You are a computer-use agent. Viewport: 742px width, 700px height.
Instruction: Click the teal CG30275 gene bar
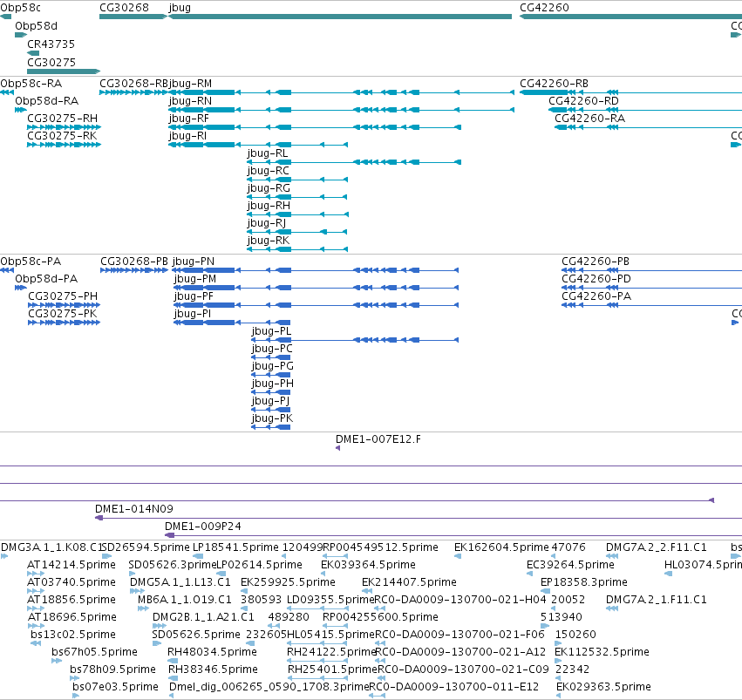64,71
